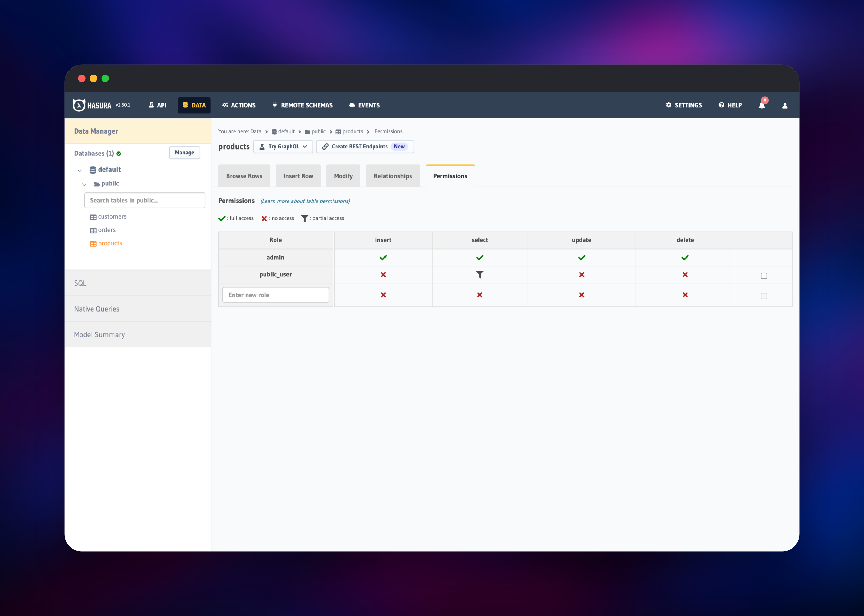Click the public_user role cell
This screenshot has height=616, width=864.
point(275,275)
